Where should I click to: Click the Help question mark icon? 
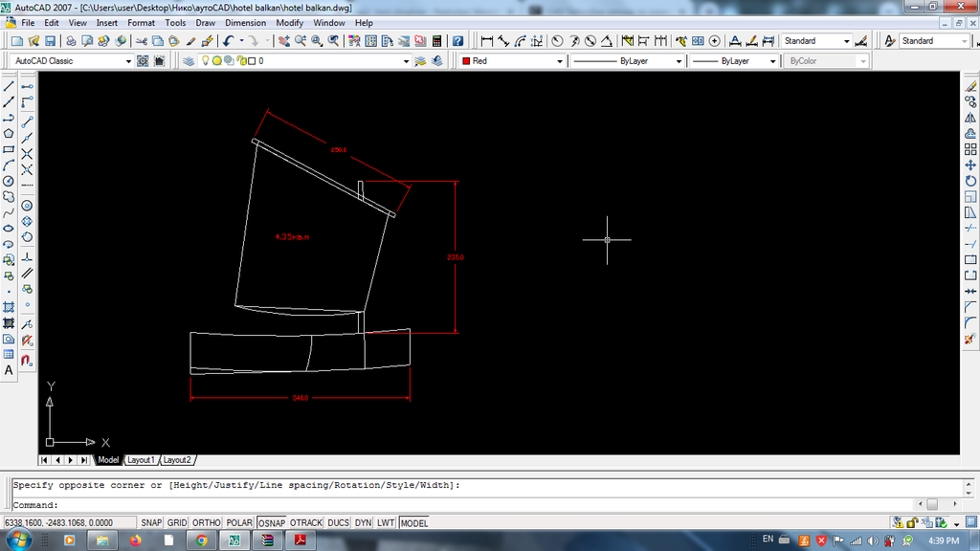click(457, 41)
